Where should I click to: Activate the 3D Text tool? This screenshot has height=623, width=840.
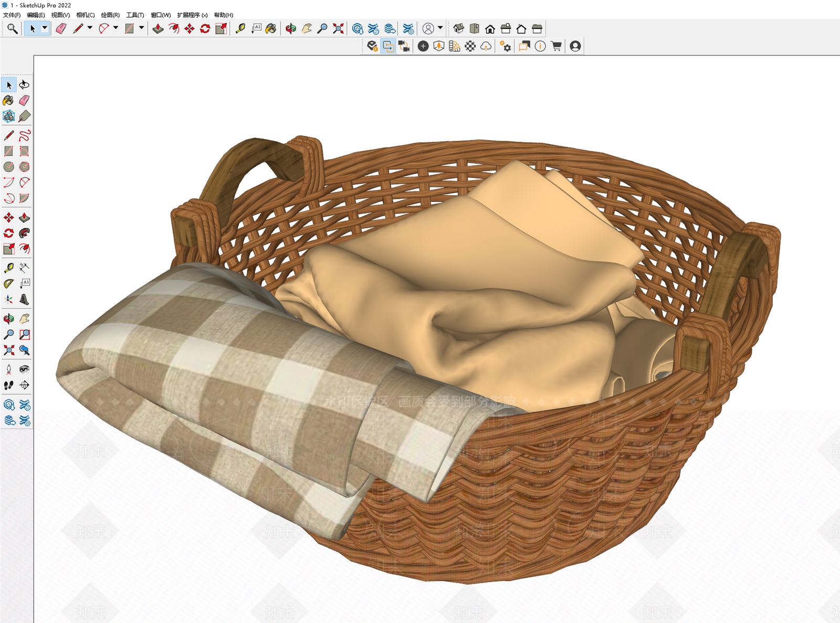[x=24, y=299]
